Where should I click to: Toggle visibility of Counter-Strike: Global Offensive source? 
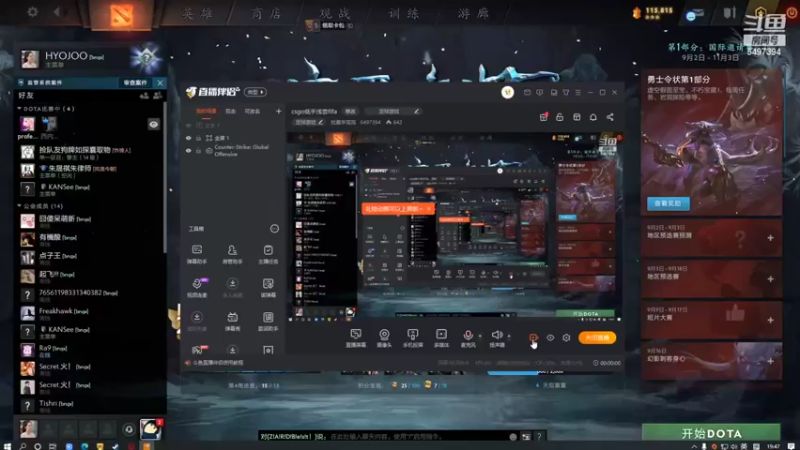pos(188,151)
